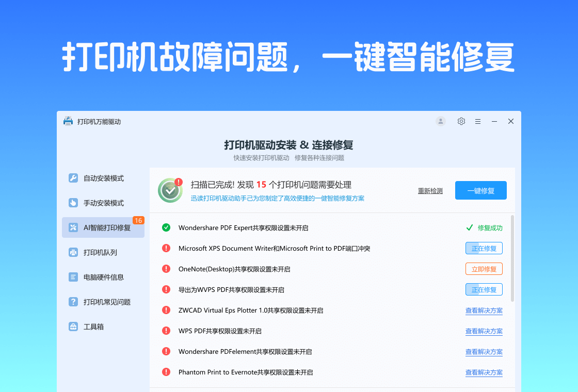Viewport: 578px width, 392px height.
Task: Switch to 手动安装模式
Action: (103, 203)
